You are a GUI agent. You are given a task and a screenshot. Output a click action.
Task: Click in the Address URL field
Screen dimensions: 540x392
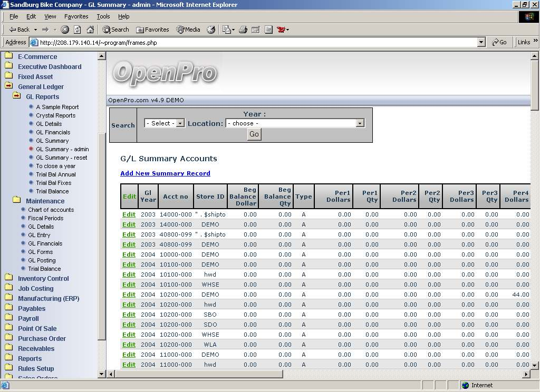pos(253,42)
